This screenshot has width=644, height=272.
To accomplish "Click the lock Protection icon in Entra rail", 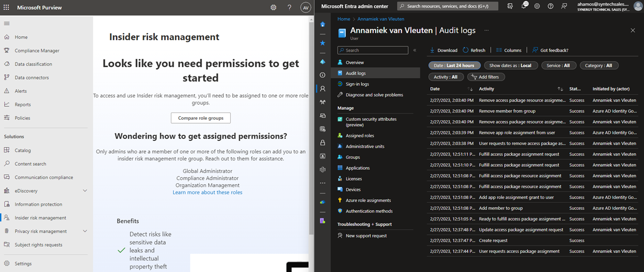I will point(323,142).
